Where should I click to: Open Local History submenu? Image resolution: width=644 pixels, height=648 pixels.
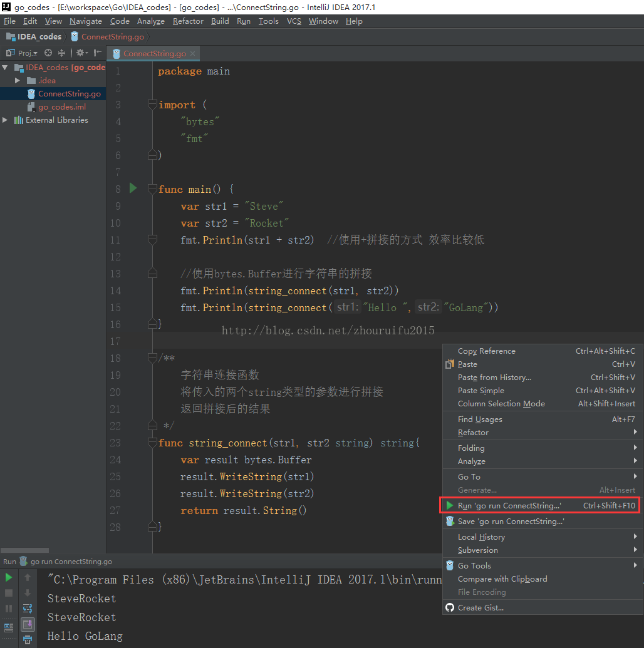pos(543,537)
